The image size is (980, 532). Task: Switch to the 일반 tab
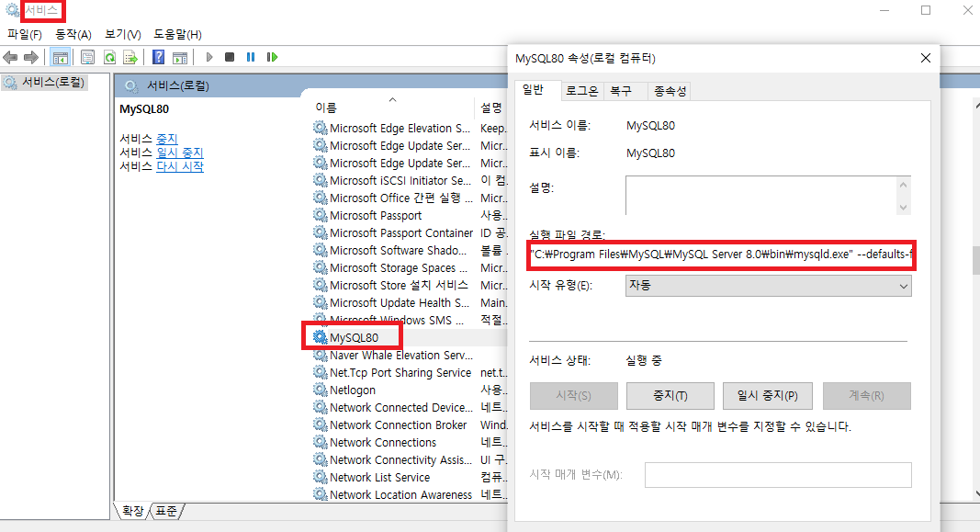(x=533, y=90)
